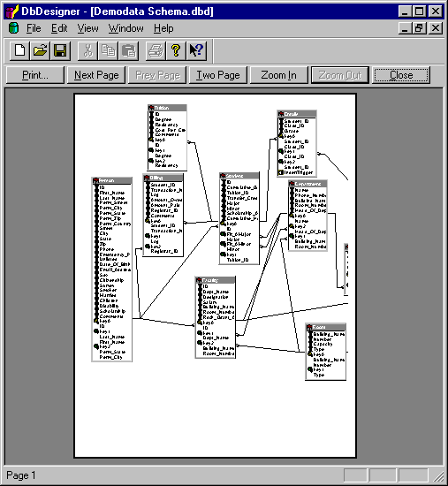Click the printer toolbar icon
This screenshot has width=448, height=486.
(156, 50)
